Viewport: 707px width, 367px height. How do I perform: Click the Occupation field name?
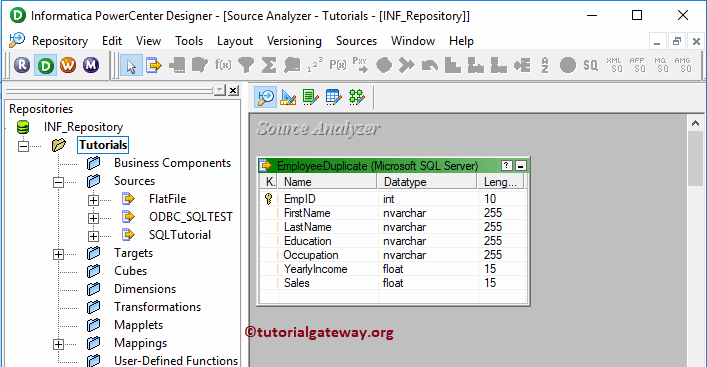coord(311,255)
